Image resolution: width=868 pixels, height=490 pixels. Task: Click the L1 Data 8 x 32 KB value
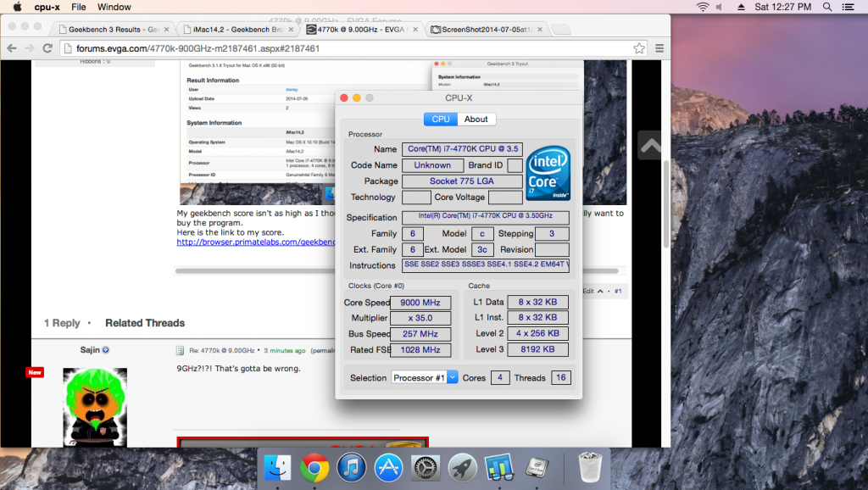537,302
